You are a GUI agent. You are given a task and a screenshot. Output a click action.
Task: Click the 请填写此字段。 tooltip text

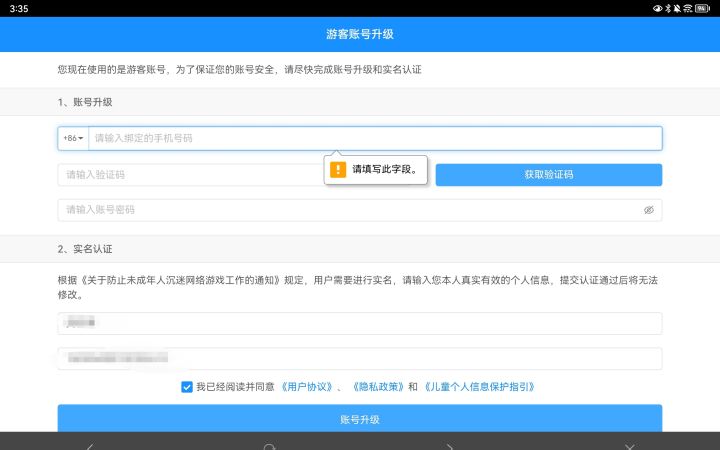tap(386, 169)
